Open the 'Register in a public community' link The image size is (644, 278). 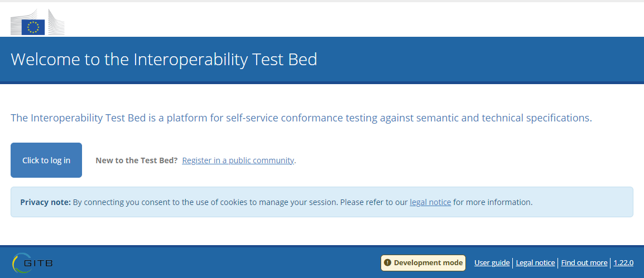(x=238, y=160)
